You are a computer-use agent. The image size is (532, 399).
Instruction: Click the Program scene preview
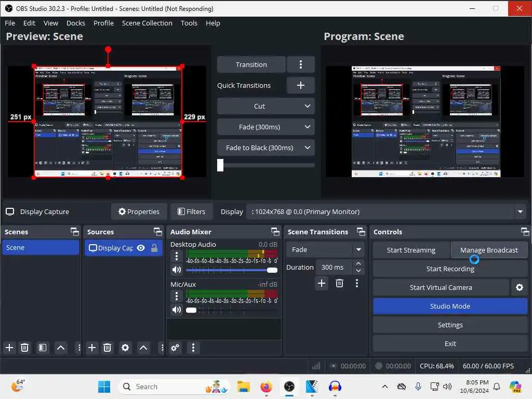click(x=426, y=122)
